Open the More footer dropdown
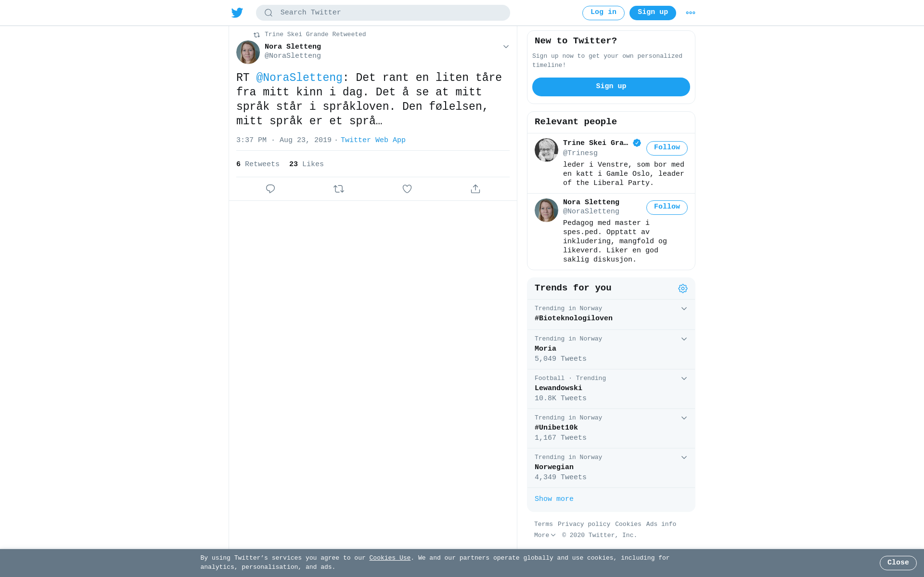924x577 pixels. (x=545, y=535)
